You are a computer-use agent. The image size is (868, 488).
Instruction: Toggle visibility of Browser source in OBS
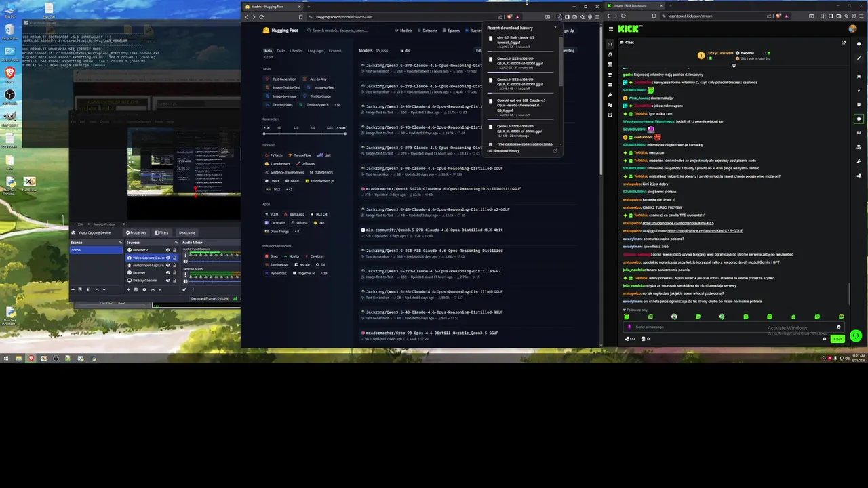pos(168,273)
